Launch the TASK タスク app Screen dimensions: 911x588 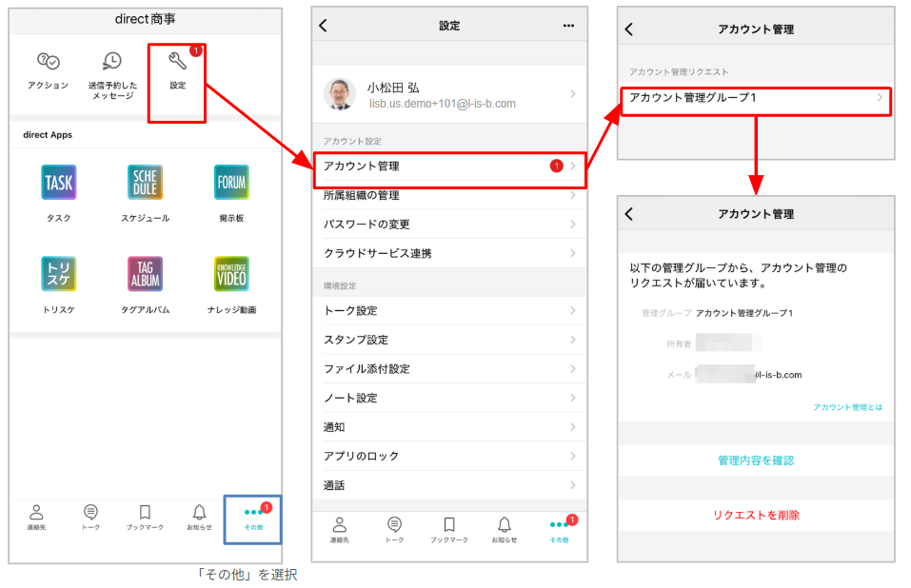[59, 183]
